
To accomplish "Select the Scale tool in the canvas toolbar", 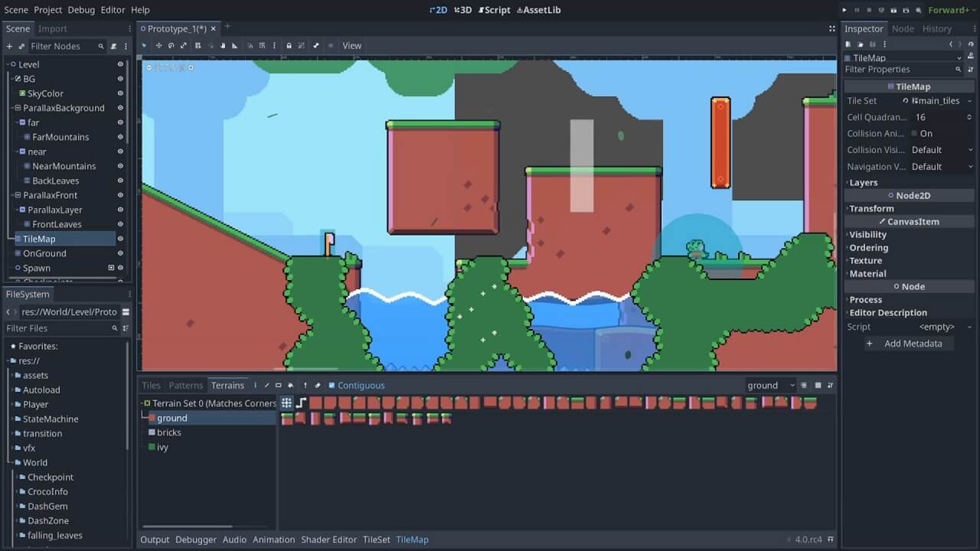I will pos(184,46).
